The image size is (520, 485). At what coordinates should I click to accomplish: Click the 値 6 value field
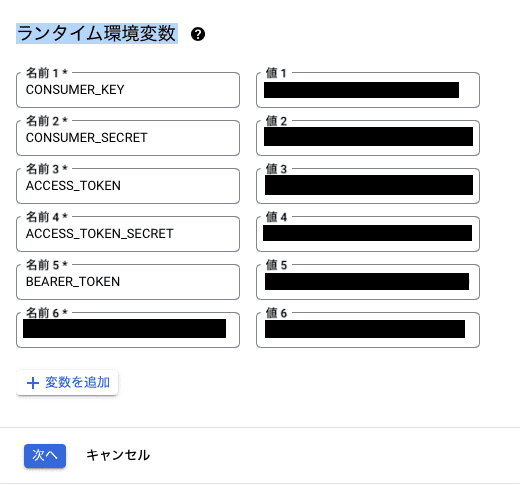pos(368,330)
